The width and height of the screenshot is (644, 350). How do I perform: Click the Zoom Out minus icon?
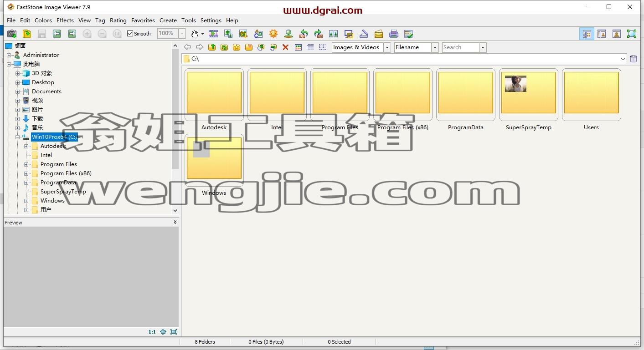point(102,34)
